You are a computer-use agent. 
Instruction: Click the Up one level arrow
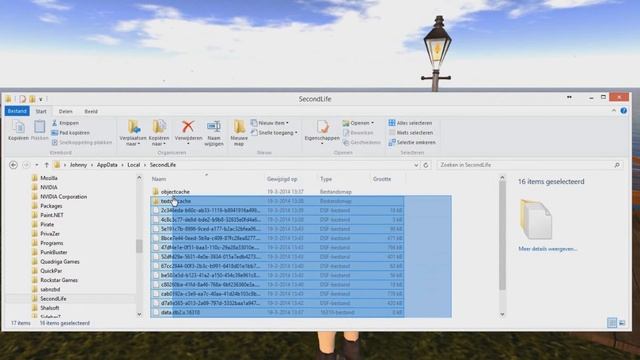coord(47,165)
